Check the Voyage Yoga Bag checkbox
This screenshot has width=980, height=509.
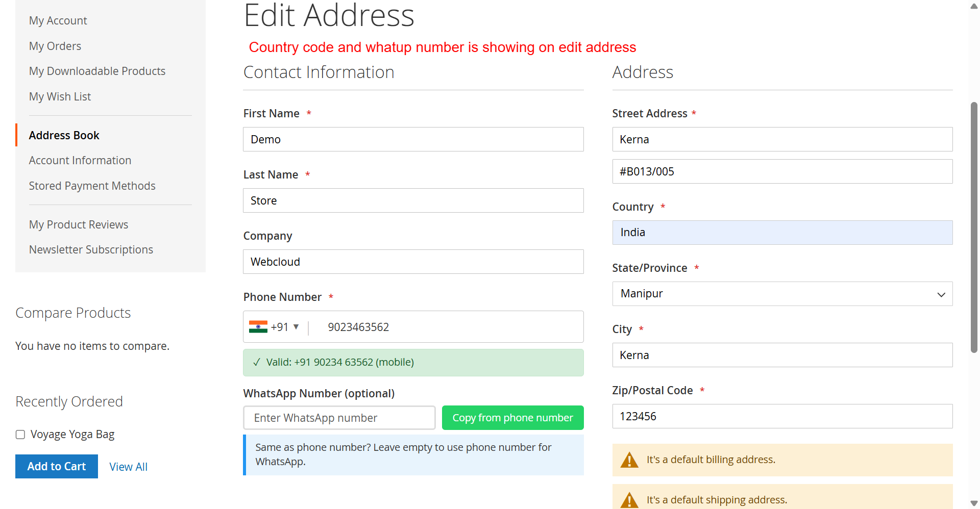20,435
